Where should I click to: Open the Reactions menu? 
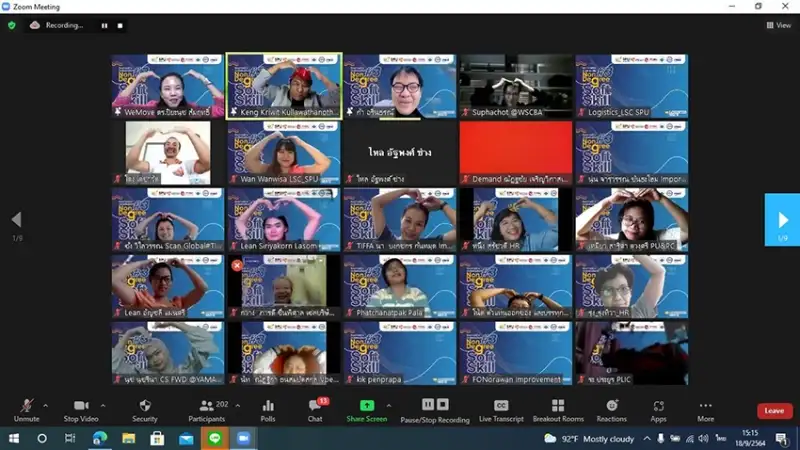click(611, 410)
